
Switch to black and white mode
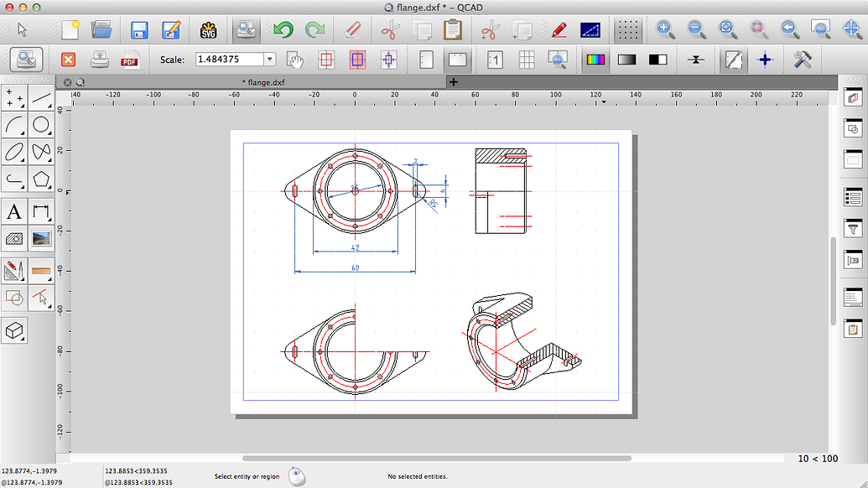click(657, 60)
